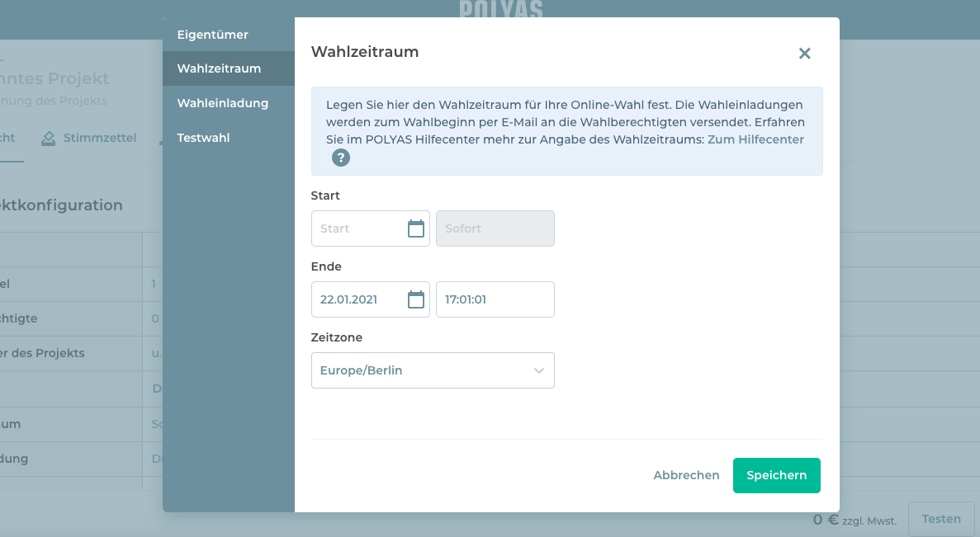This screenshot has height=537, width=980.
Task: Click the end time field 17:01:01
Action: 495,299
